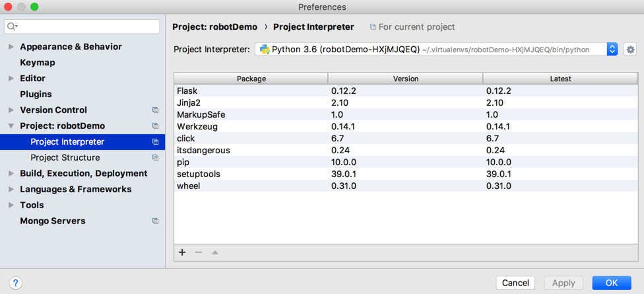Open the Plugins settings page

click(36, 94)
